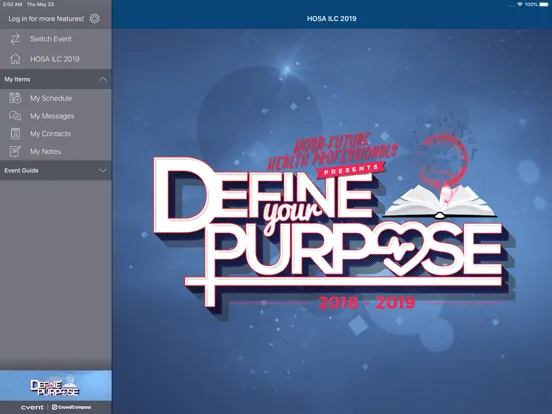Tap the Wi-Fi status icon
This screenshot has height=414, width=552.
(x=520, y=4)
